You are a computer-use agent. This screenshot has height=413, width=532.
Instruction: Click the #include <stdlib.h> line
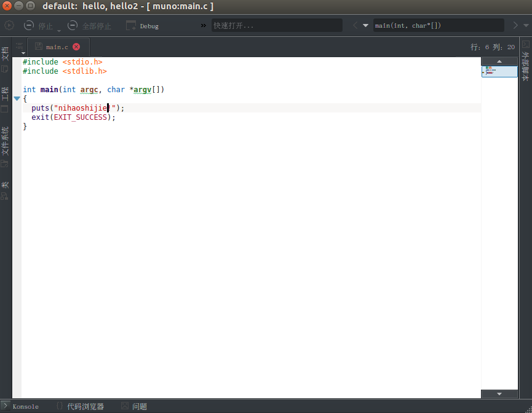click(65, 71)
